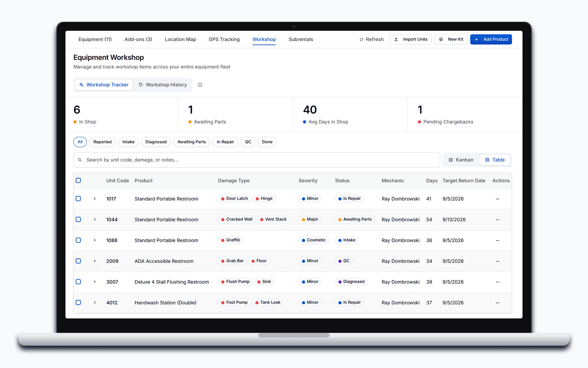The image size is (588, 368).
Task: Toggle the select-all header checkbox
Action: pos(78,180)
